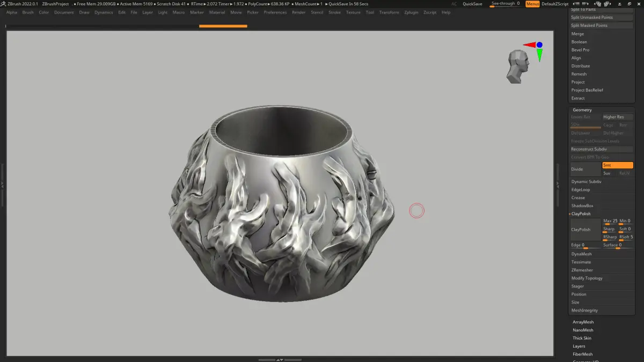Toggle Sharp in ClayPolish settings
Viewport: 644px width, 362px height.
point(610,230)
